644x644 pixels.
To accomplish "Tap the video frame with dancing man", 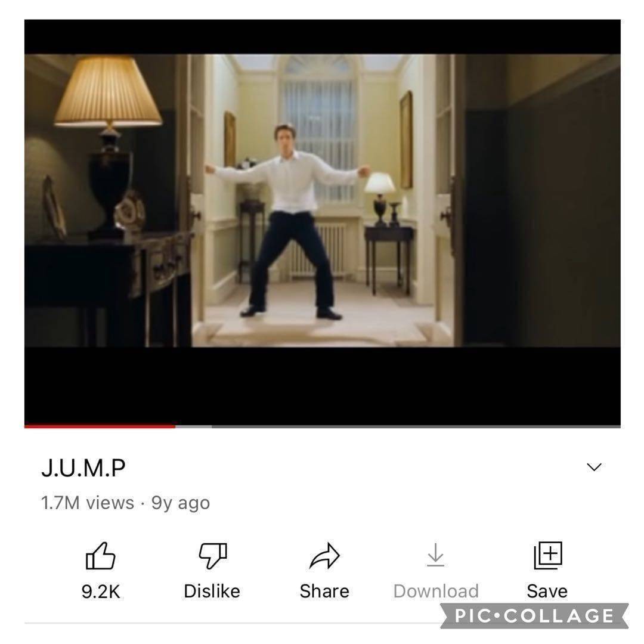I will 323,200.
